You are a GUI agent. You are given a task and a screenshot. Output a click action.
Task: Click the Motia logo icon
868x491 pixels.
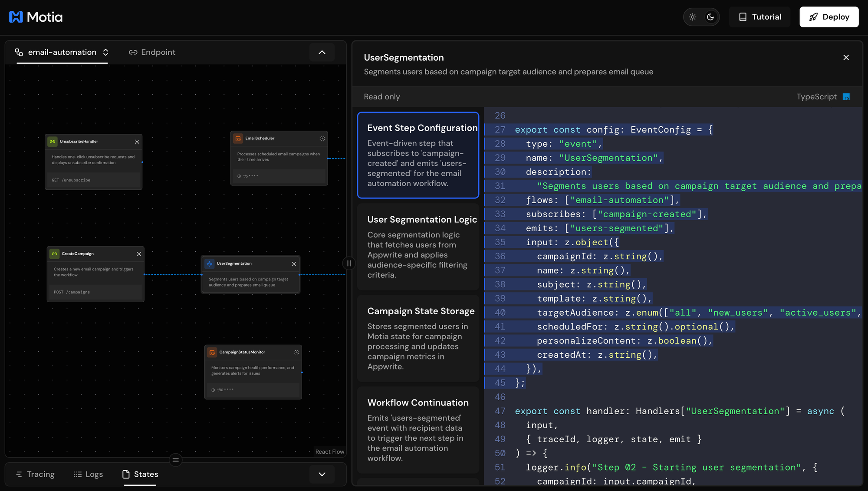click(16, 17)
